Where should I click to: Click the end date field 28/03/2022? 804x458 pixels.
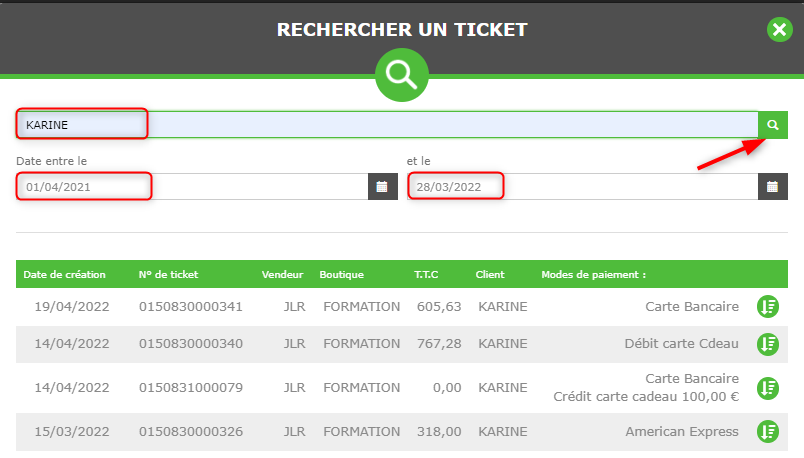[582, 187]
